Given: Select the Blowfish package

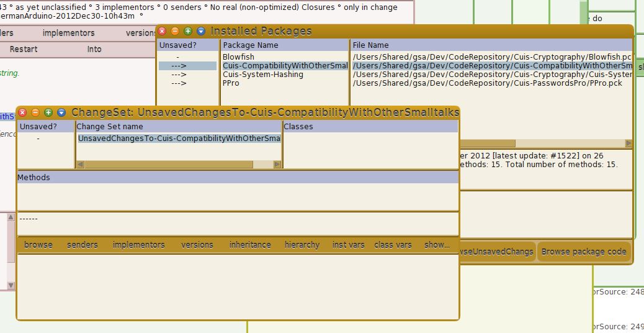Looking at the screenshot, I should pyautogui.click(x=238, y=57).
